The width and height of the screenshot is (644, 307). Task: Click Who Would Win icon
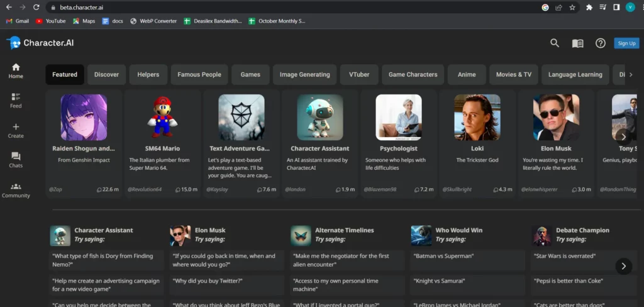[x=421, y=235]
